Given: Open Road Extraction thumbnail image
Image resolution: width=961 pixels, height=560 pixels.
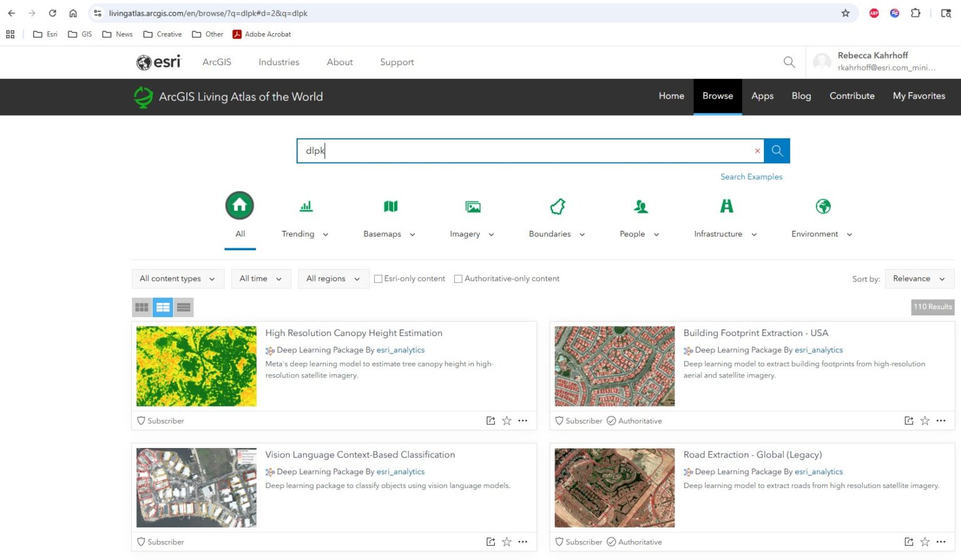Looking at the screenshot, I should pyautogui.click(x=614, y=487).
